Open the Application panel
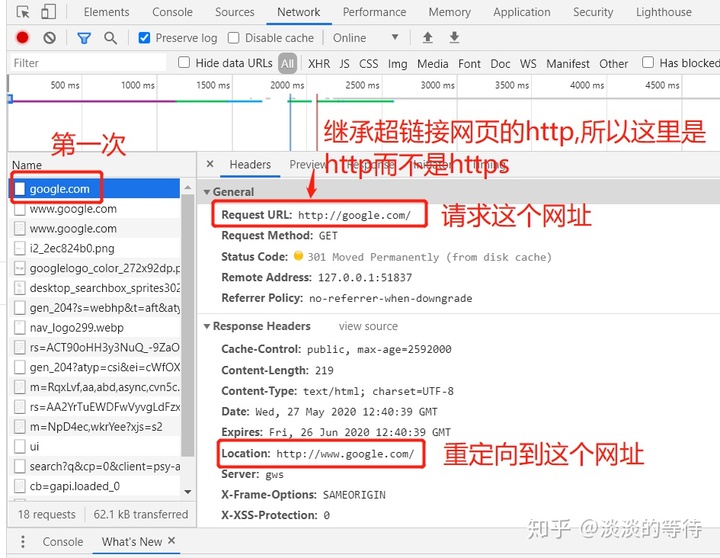This screenshot has width=720, height=558. coord(522,12)
